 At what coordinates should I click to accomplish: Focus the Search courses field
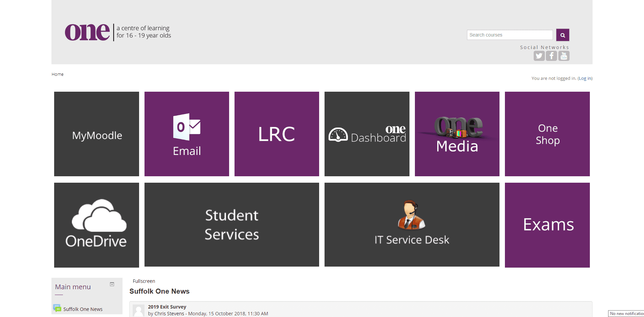(510, 35)
